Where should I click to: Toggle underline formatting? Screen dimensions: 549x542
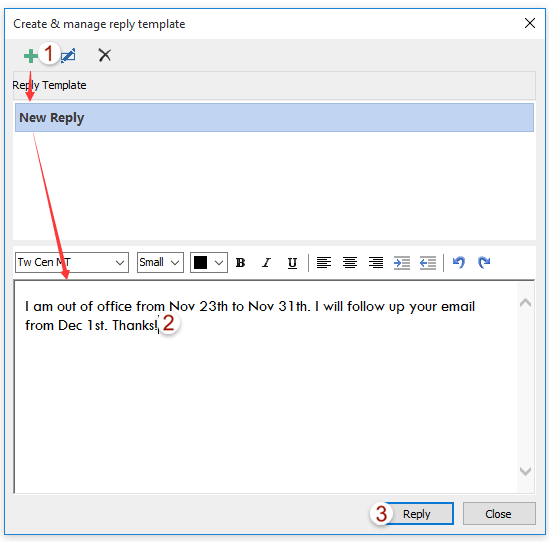point(292,263)
